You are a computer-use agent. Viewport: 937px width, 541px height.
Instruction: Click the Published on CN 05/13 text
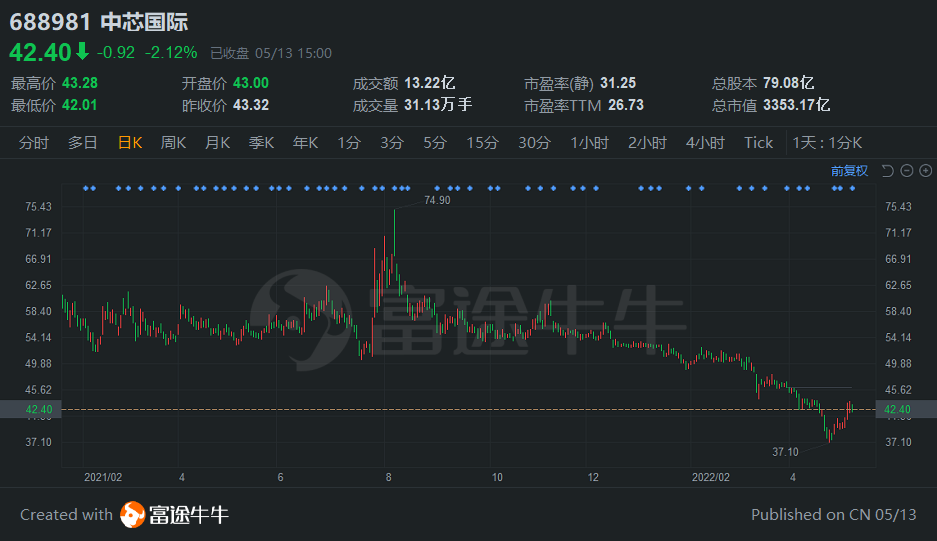[x=834, y=515]
